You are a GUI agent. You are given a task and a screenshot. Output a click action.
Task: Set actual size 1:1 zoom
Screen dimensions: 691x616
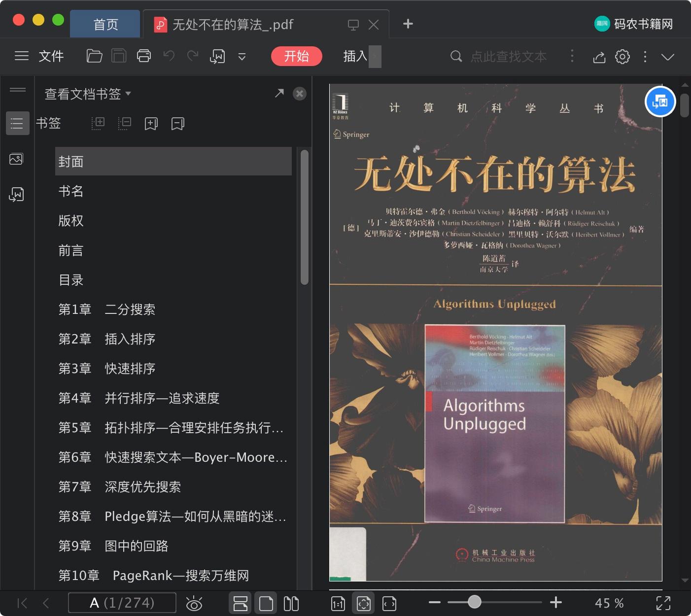(338, 603)
